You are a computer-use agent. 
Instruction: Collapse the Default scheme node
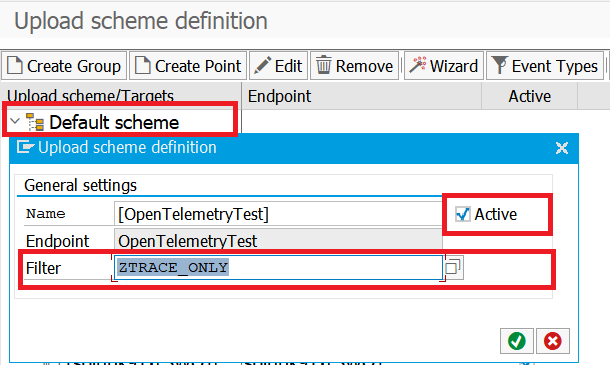[15, 121]
